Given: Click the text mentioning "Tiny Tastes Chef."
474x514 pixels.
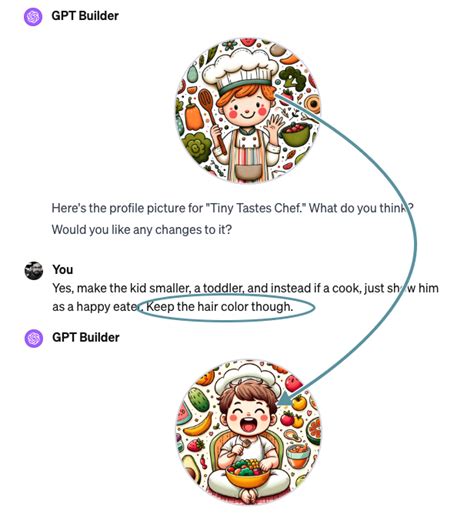Looking at the screenshot, I should tap(233, 208).
